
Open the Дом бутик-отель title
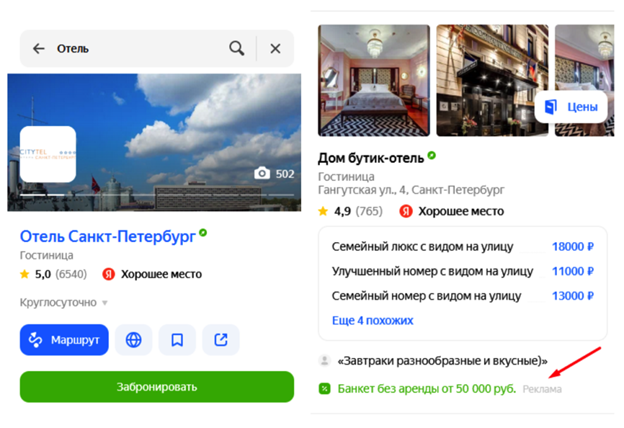pyautogui.click(x=370, y=157)
